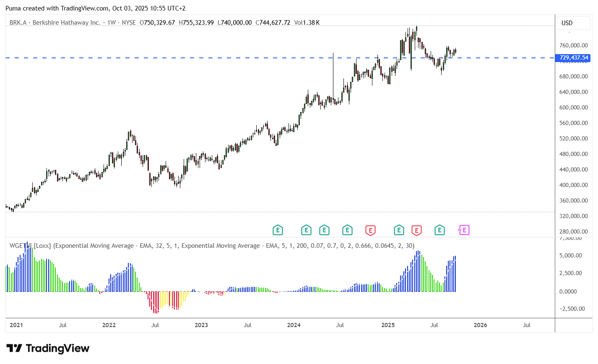Image resolution: width=598 pixels, height=364 pixels.
Task: Click the TradingView logo
Action: (x=48, y=348)
